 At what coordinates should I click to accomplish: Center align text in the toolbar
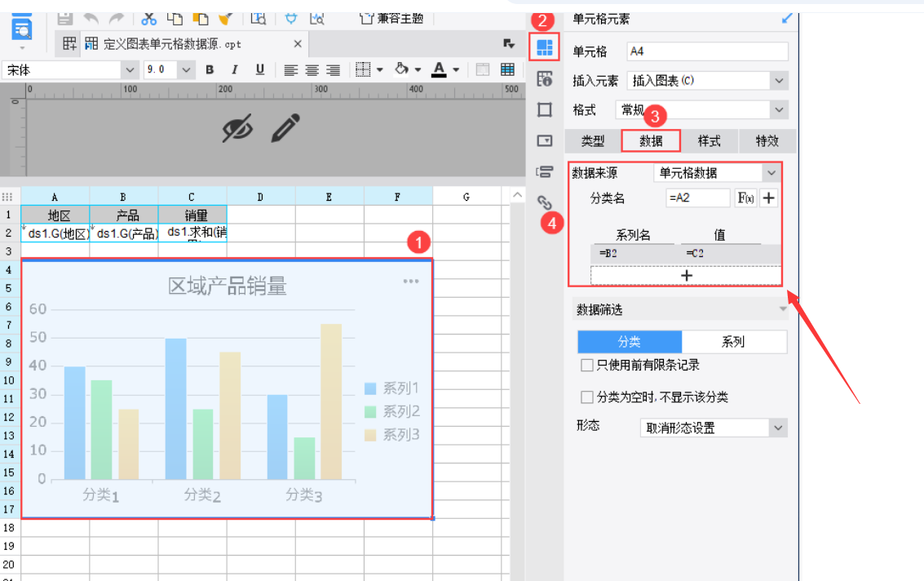[312, 70]
